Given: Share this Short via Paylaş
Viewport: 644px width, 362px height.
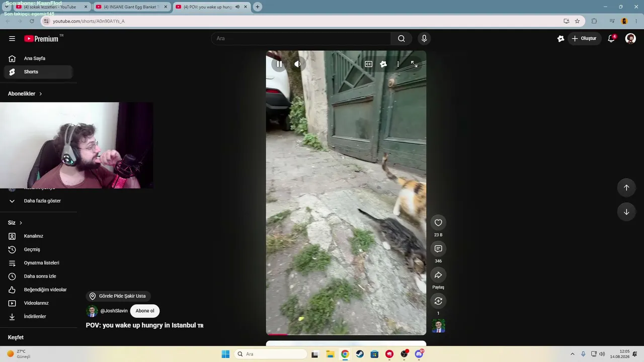Looking at the screenshot, I should [x=438, y=275].
